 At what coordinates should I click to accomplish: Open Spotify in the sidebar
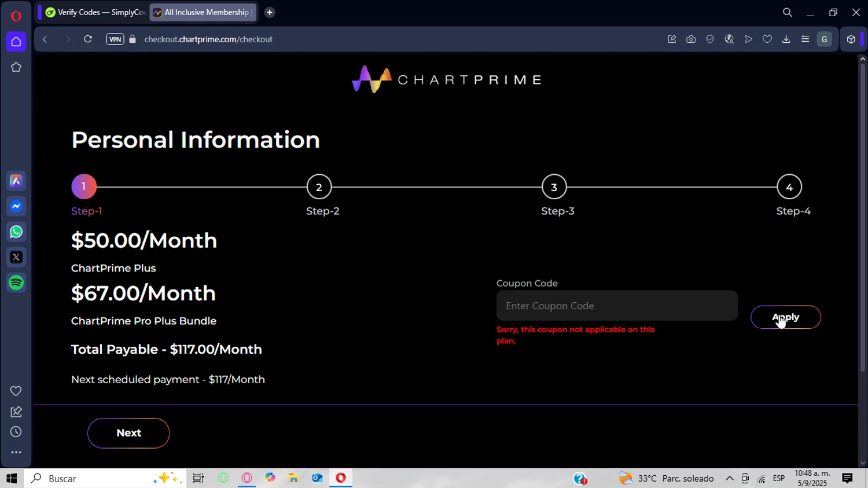tap(16, 282)
